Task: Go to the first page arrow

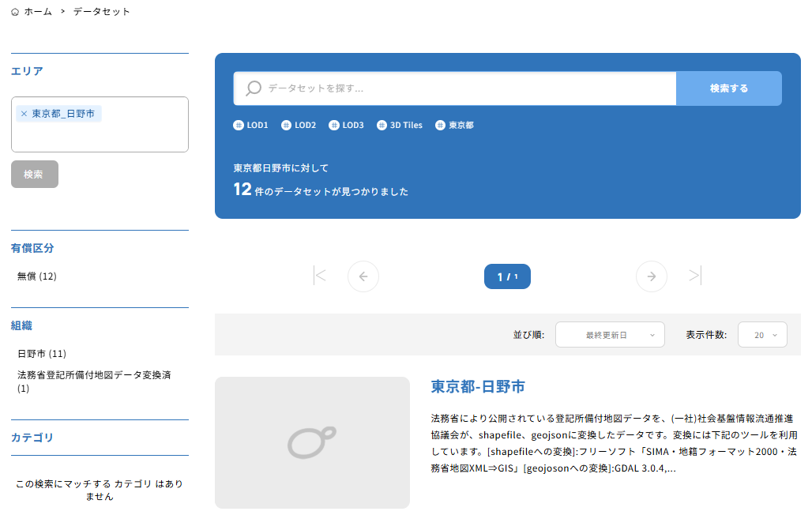Action: (x=320, y=276)
